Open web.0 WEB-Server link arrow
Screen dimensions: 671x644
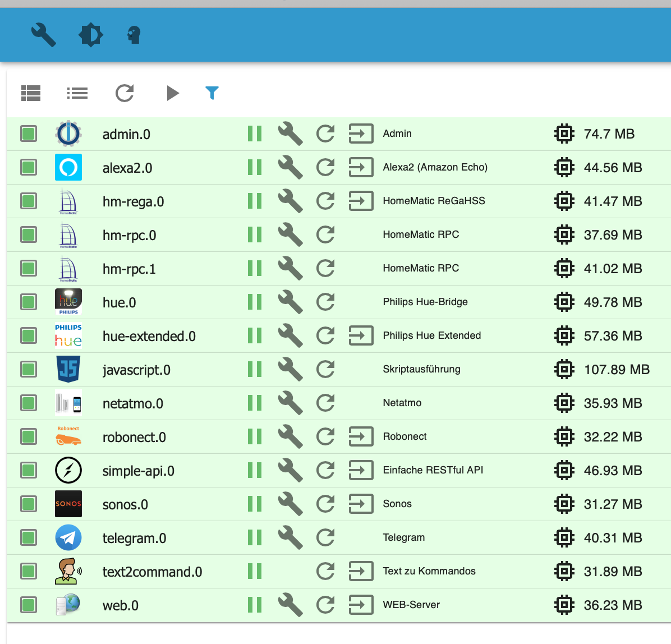click(361, 605)
